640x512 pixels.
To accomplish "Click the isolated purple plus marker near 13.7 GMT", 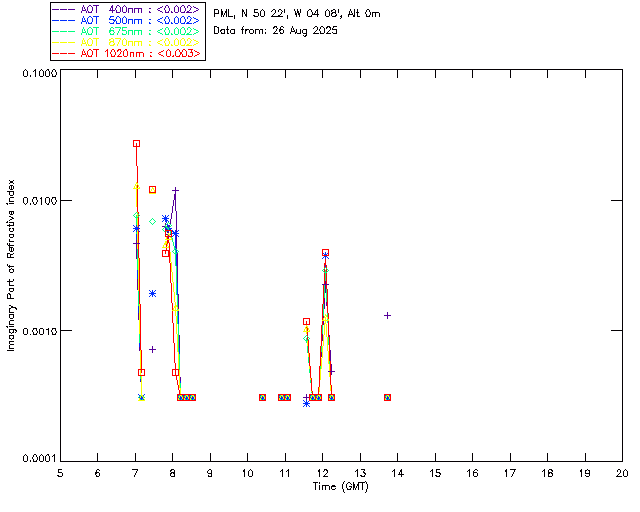I will coord(387,316).
